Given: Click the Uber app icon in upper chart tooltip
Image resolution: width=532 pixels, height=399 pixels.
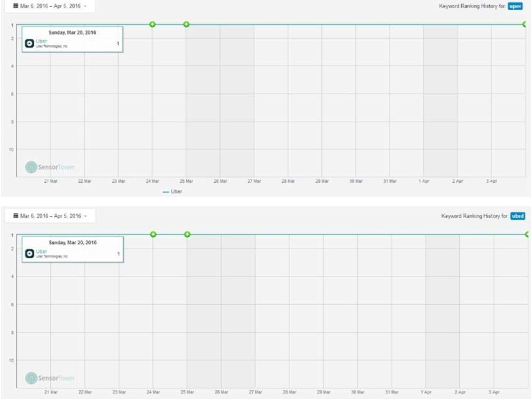Looking at the screenshot, I should click(29, 44).
